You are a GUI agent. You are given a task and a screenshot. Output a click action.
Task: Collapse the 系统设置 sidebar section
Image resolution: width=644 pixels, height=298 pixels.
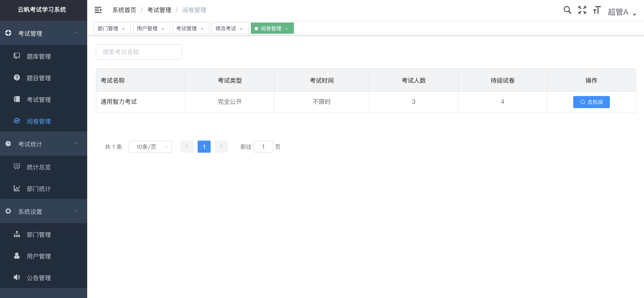pyautogui.click(x=76, y=211)
